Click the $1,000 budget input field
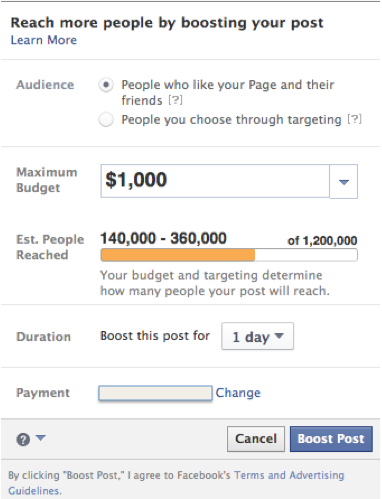The height and width of the screenshot is (499, 382). click(215, 181)
